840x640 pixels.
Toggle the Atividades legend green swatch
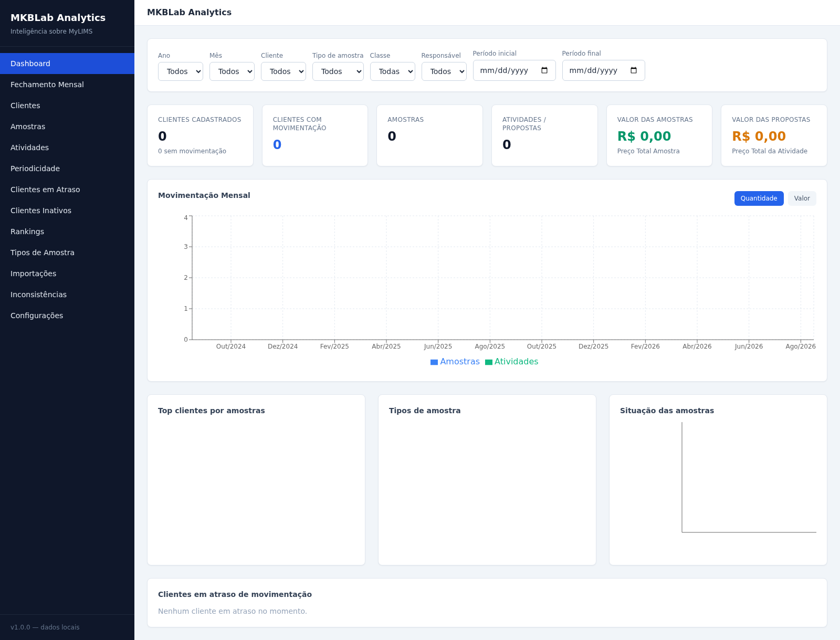pos(489,362)
